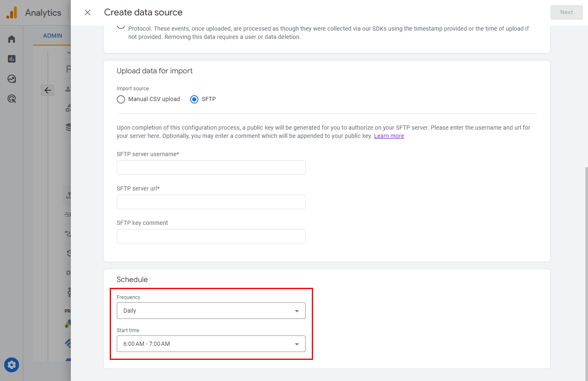
Task: Click the Analytics home icon in sidebar
Action: (x=12, y=39)
